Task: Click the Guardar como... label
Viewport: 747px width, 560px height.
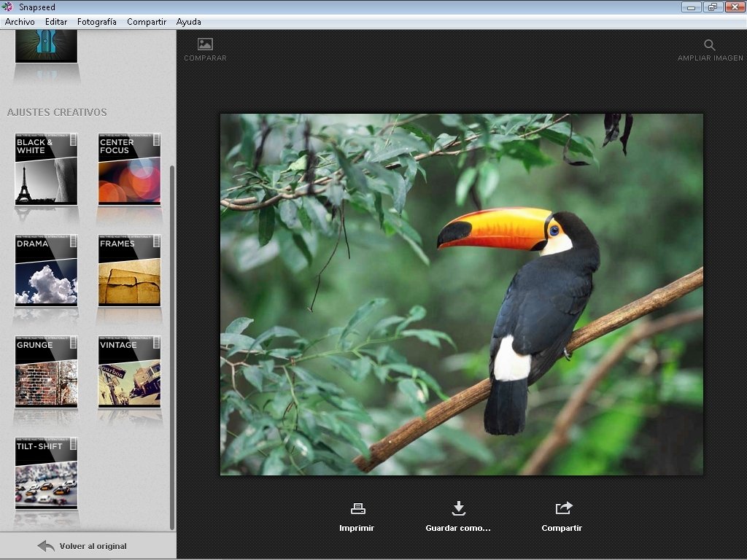Action: click(x=458, y=528)
